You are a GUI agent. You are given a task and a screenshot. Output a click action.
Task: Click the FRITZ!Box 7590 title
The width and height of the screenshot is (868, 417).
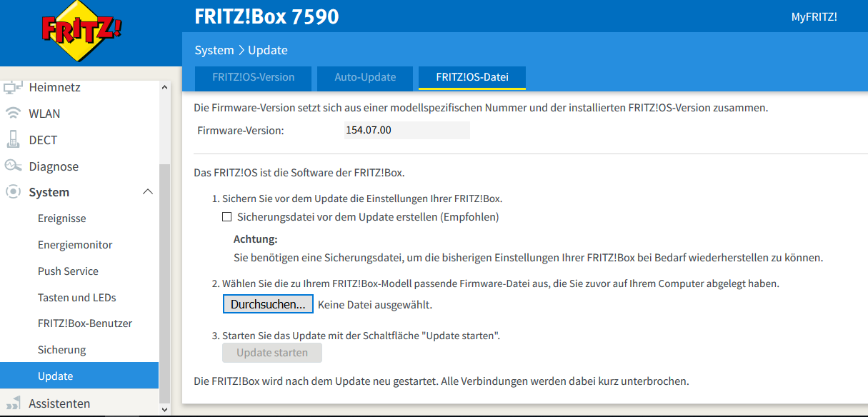coord(266,16)
